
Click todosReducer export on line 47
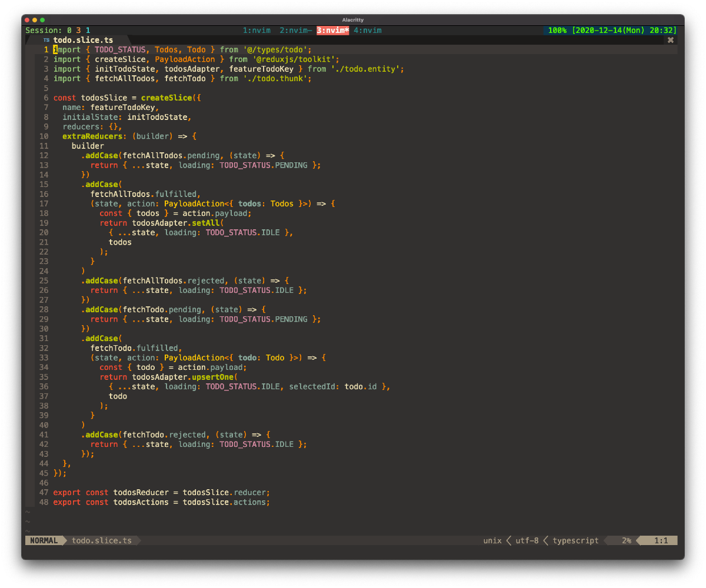(141, 492)
